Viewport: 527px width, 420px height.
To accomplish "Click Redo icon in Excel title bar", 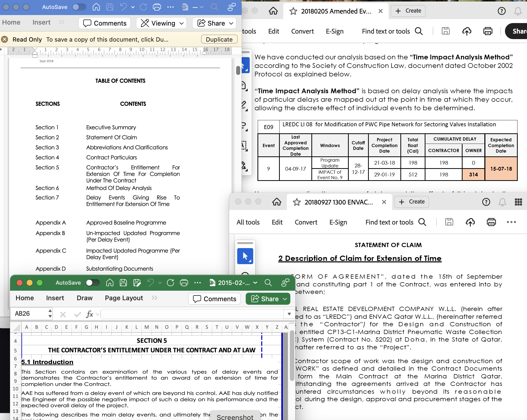I will (x=170, y=283).
